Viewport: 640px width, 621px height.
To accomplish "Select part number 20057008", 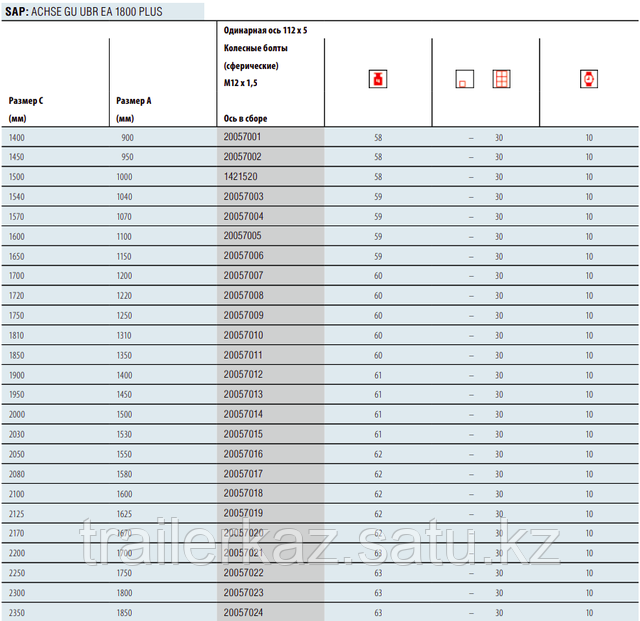I will point(243,295).
